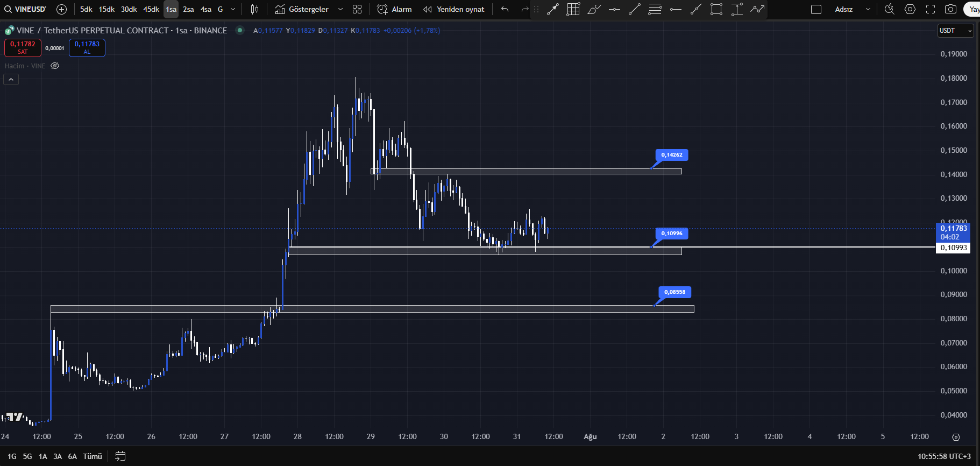980x466 pixels.
Task: Collapse the indicator legend with the arrow
Action: pyautogui.click(x=11, y=79)
